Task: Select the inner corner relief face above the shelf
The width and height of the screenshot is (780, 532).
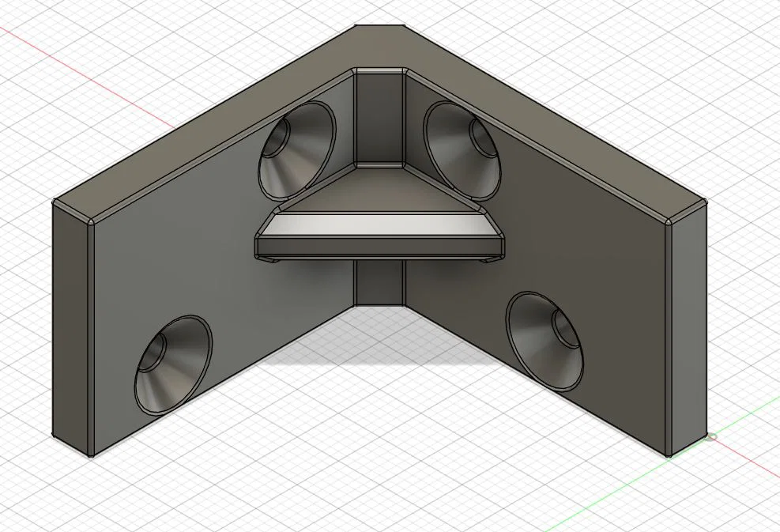Action: pos(379,118)
